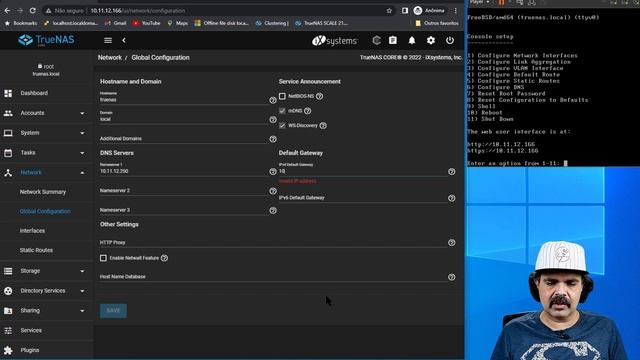Expand the System menu arrow
640x360 pixels.
pyautogui.click(x=82, y=133)
